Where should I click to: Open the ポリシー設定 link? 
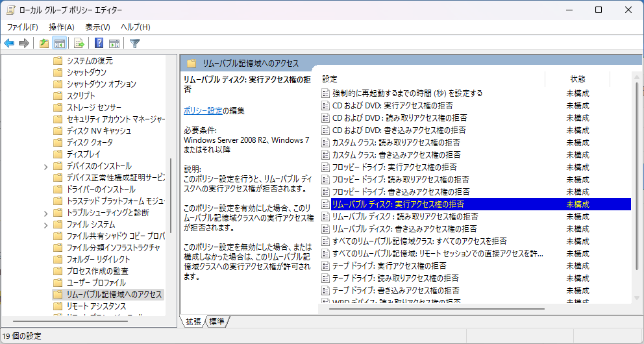click(x=203, y=110)
